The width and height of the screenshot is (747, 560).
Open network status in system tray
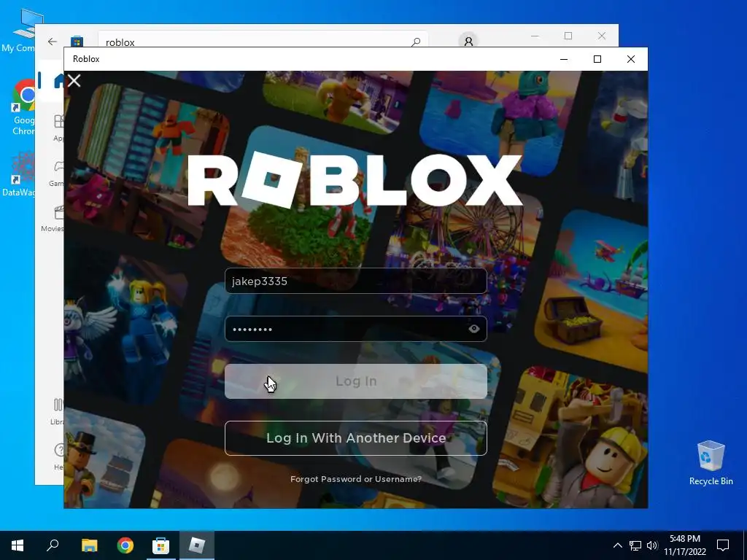tap(635, 545)
